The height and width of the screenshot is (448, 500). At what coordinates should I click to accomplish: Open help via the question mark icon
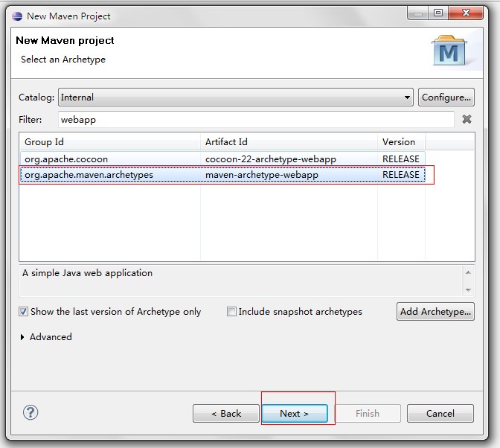[31, 412]
